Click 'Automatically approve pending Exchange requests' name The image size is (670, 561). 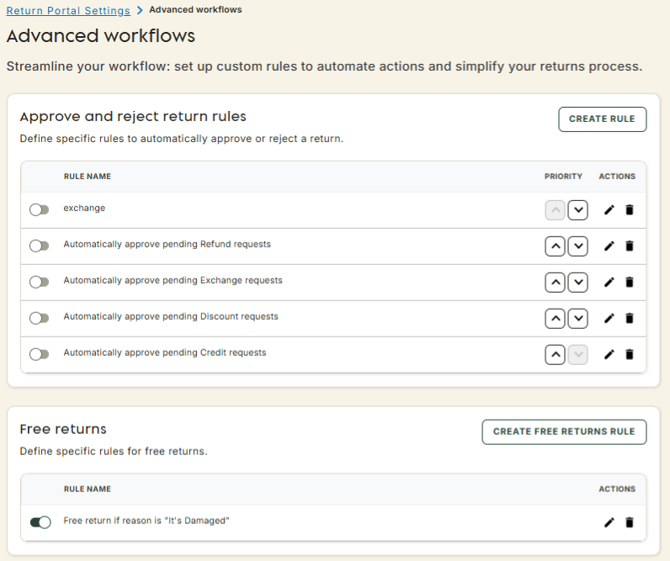(x=173, y=280)
